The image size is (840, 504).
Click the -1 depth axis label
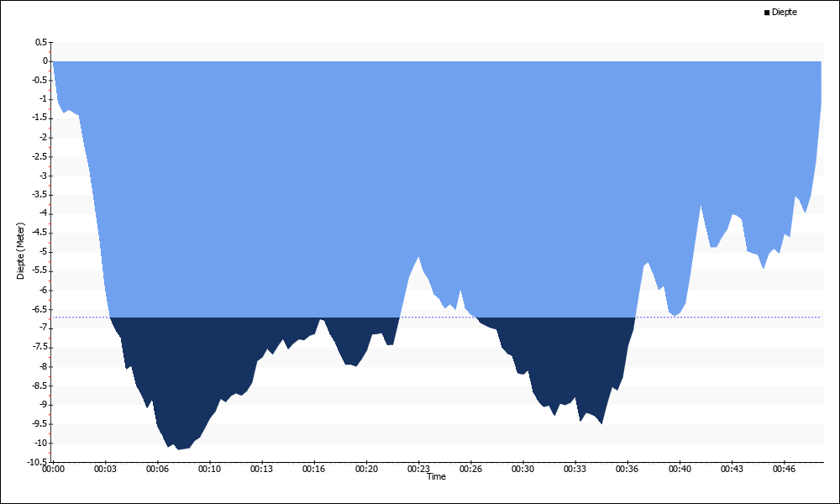[x=43, y=99]
